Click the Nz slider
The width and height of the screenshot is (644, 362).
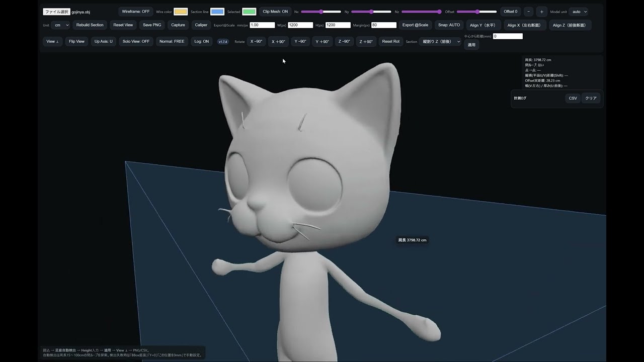click(x=422, y=12)
